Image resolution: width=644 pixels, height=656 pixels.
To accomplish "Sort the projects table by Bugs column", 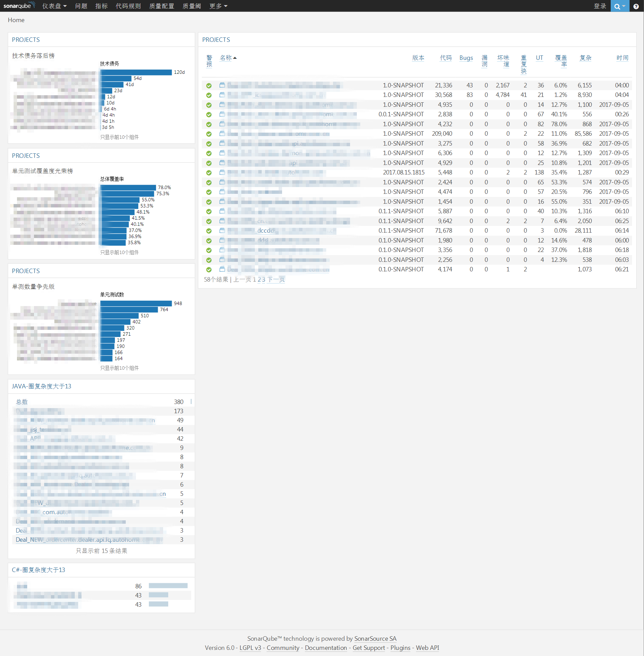I will tap(466, 58).
